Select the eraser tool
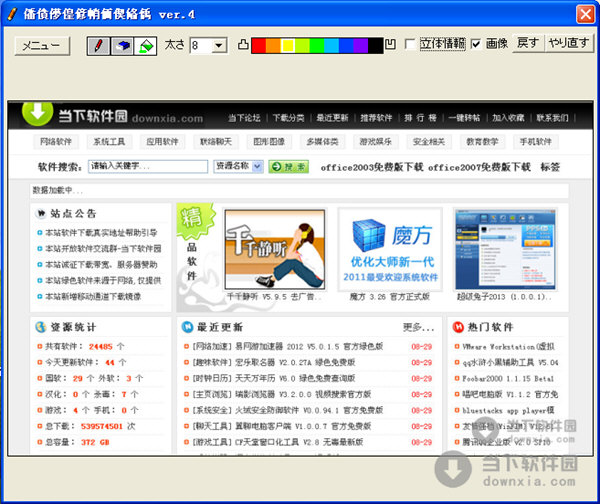Viewport: 600px width, 504px height. click(122, 46)
